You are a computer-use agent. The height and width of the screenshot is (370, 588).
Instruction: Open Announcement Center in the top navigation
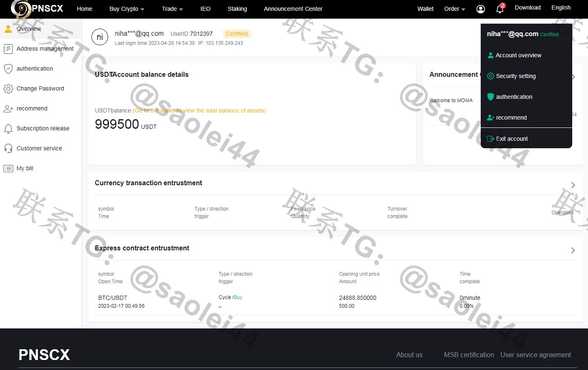click(x=293, y=9)
